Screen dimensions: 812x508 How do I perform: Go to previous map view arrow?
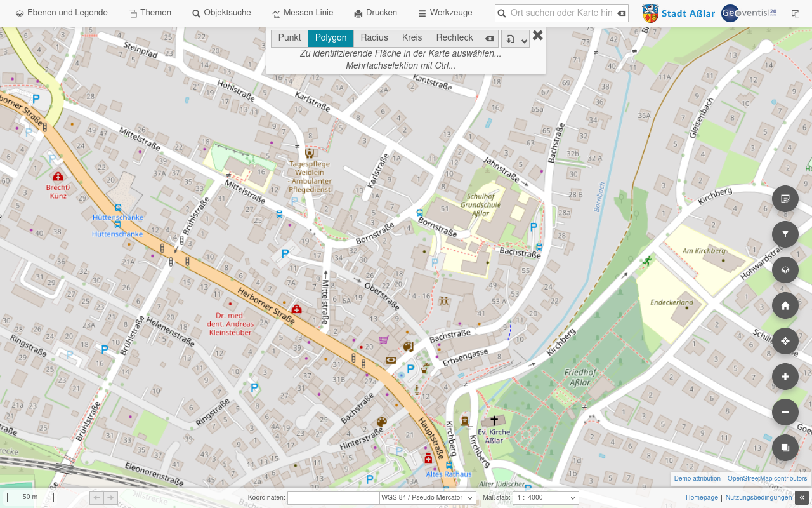(x=97, y=498)
